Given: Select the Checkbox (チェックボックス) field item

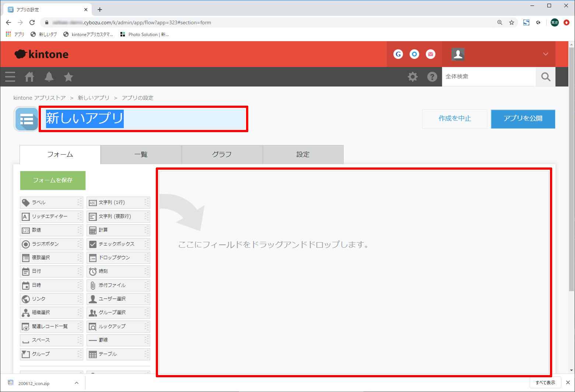Looking at the screenshot, I should pyautogui.click(x=119, y=244).
